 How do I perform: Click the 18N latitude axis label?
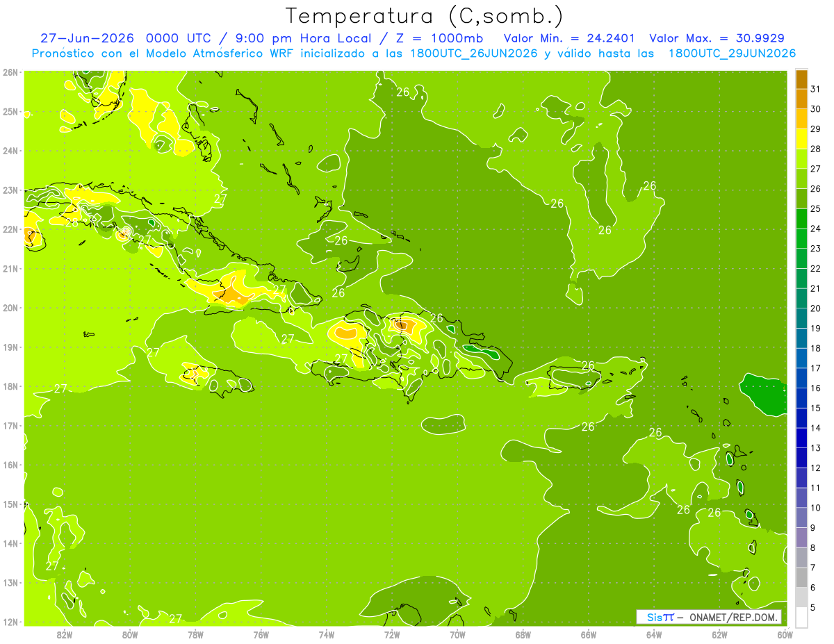click(x=10, y=386)
